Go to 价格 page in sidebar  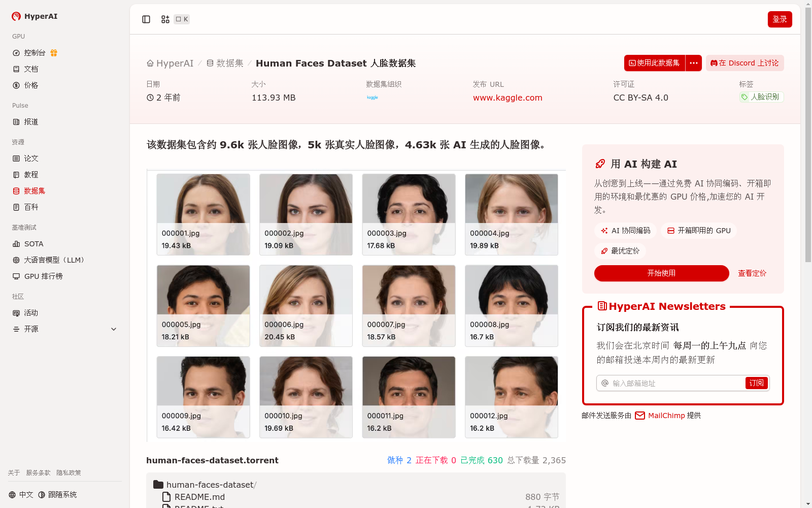tap(25, 85)
